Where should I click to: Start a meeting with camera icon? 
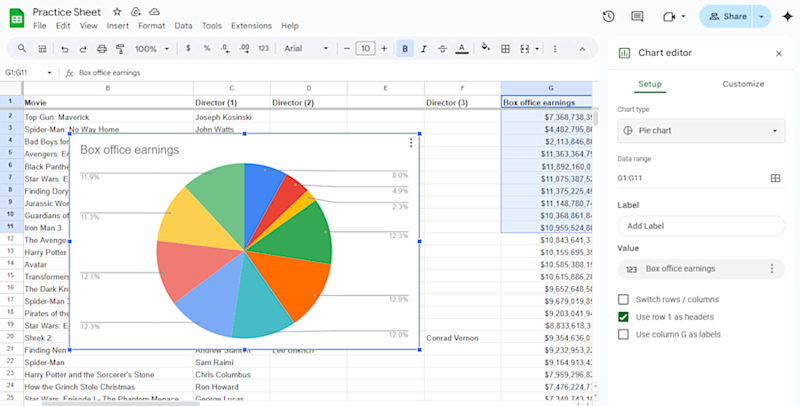(x=669, y=17)
